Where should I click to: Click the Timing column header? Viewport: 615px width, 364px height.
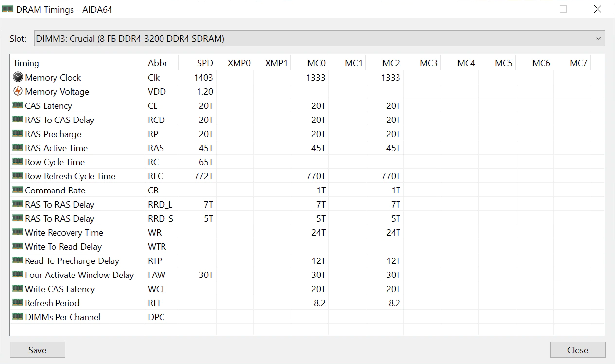tap(26, 63)
